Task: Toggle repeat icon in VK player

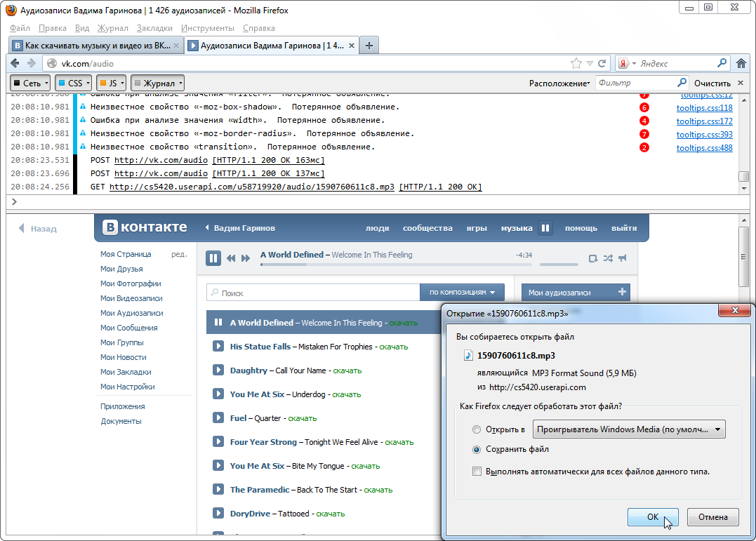Action: [593, 258]
